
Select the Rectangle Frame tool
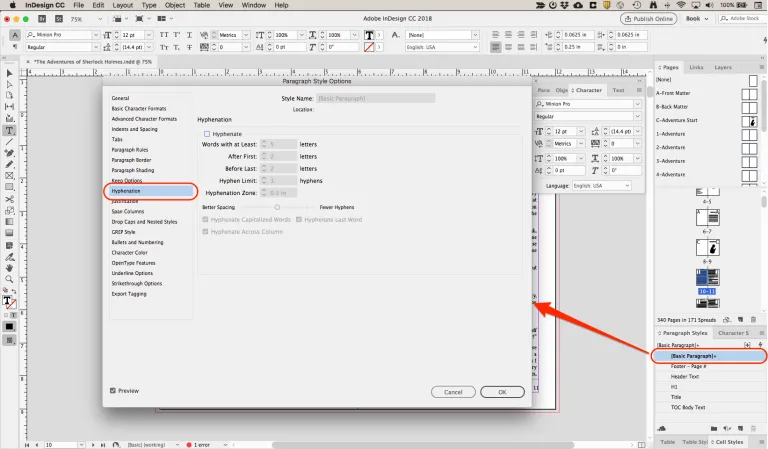click(9, 176)
